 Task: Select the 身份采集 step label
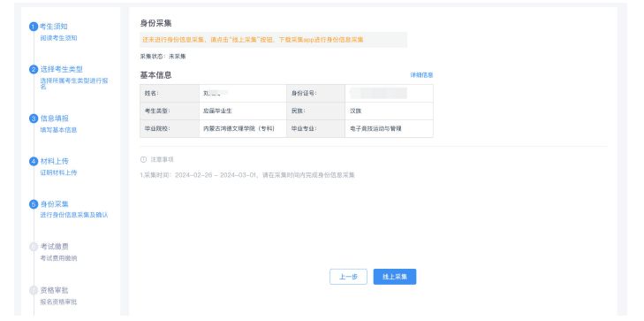tap(54, 204)
